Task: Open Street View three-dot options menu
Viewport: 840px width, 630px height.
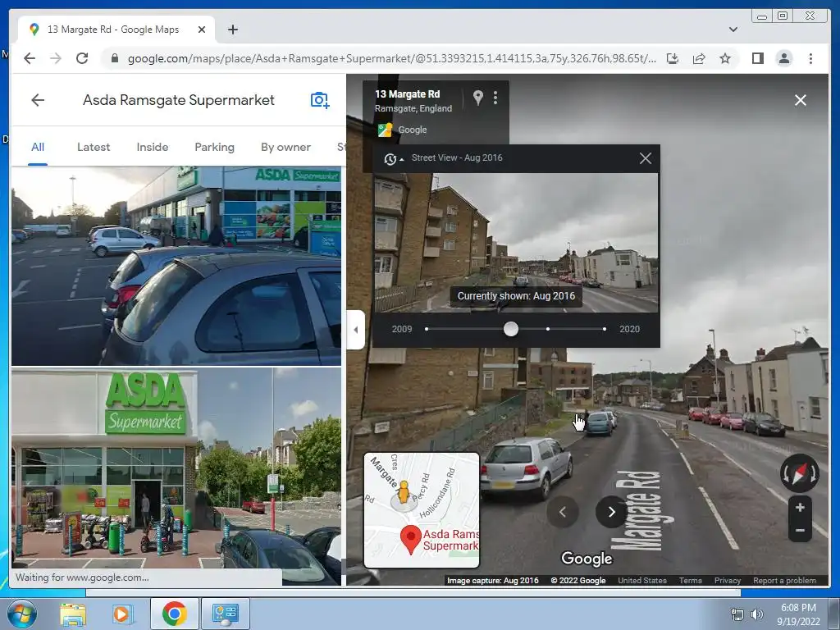Action: [495, 98]
